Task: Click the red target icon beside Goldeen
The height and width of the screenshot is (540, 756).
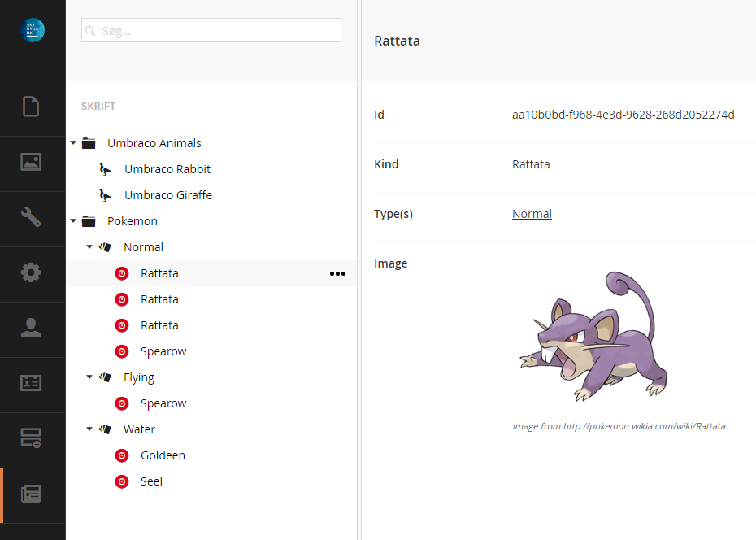Action: [122, 455]
